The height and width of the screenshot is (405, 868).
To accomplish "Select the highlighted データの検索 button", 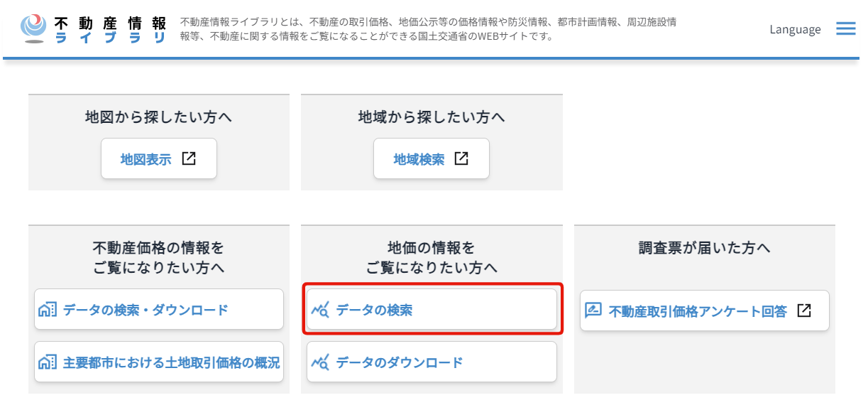I will 432,309.
